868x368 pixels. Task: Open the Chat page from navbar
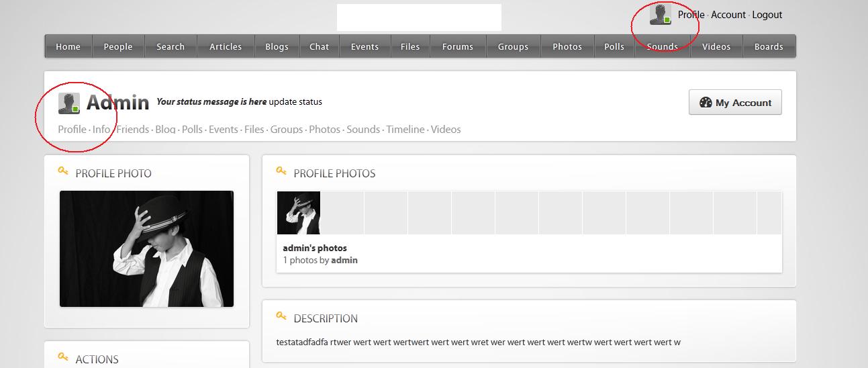point(319,47)
